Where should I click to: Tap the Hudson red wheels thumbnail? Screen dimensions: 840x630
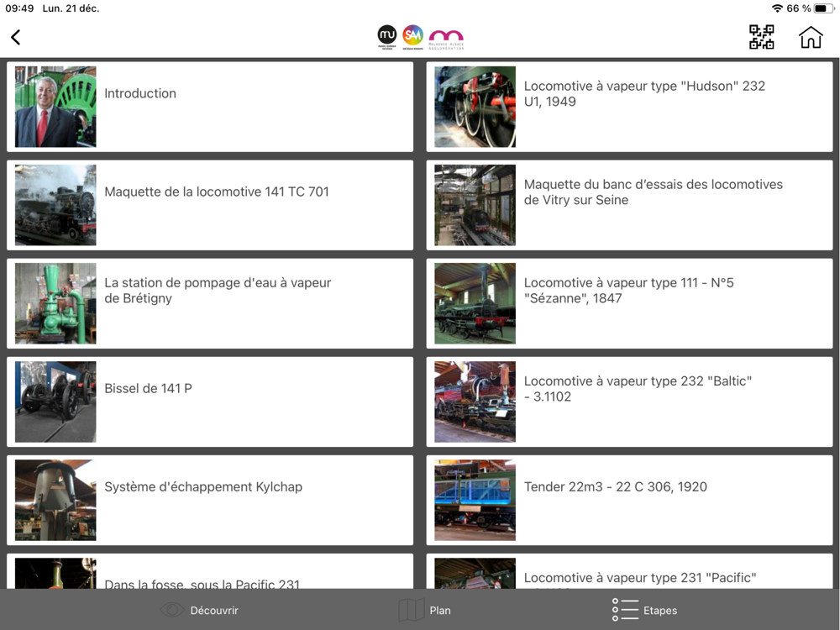475,107
